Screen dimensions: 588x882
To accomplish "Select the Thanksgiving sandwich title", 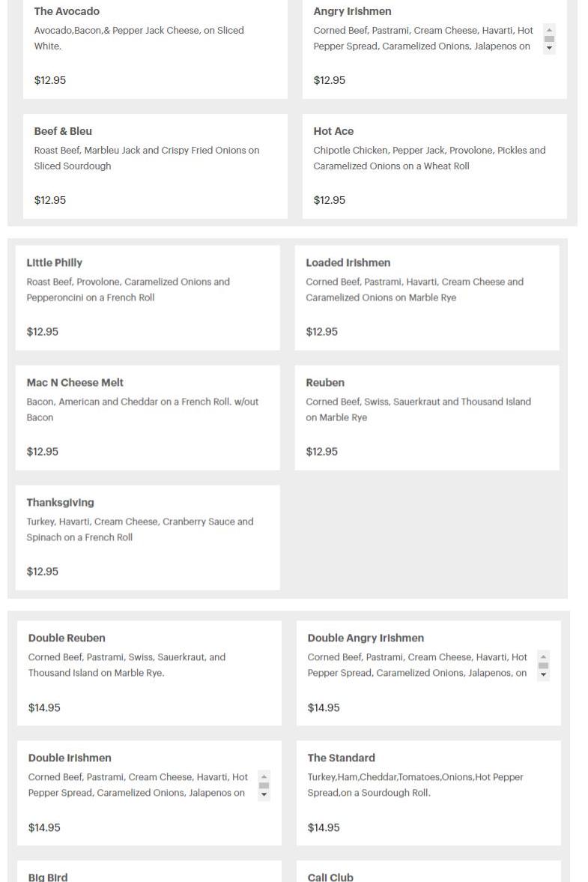I will click(60, 503).
